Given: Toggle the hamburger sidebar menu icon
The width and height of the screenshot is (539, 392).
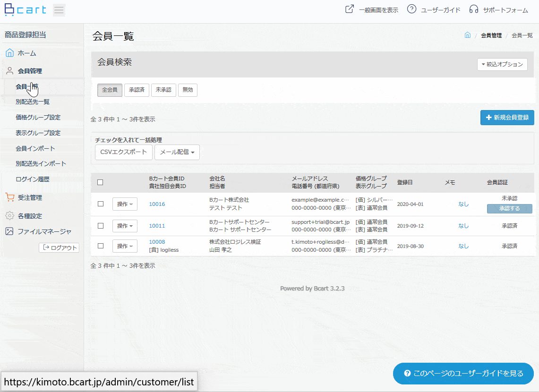Looking at the screenshot, I should (x=59, y=10).
